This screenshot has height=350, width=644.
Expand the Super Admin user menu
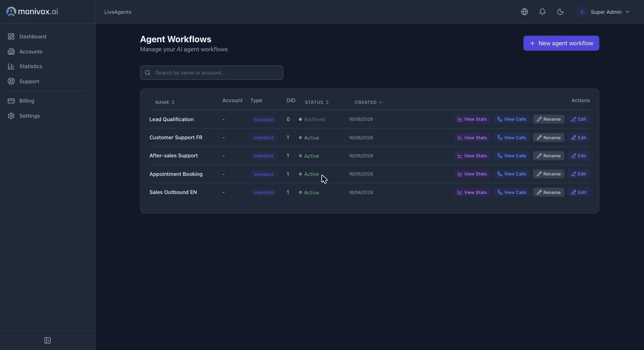(604, 12)
